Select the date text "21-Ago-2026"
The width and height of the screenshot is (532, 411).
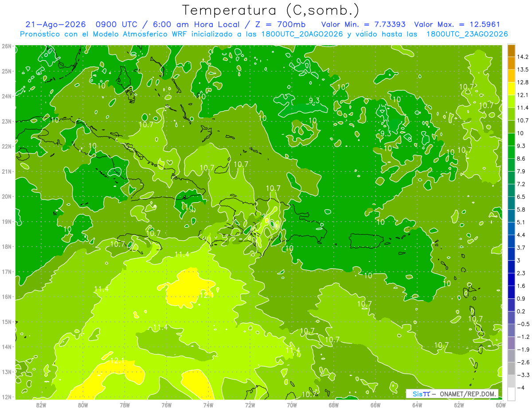[55, 25]
